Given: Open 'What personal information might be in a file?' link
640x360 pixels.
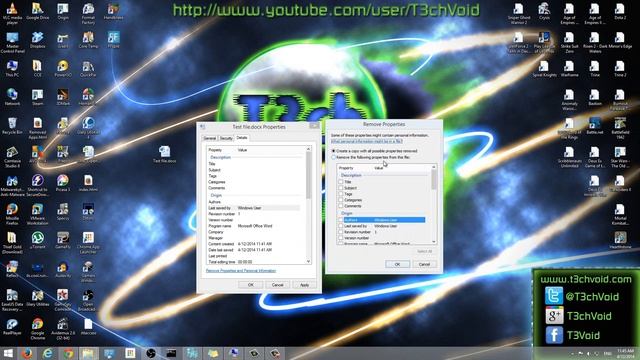Looking at the screenshot, I should (x=367, y=141).
